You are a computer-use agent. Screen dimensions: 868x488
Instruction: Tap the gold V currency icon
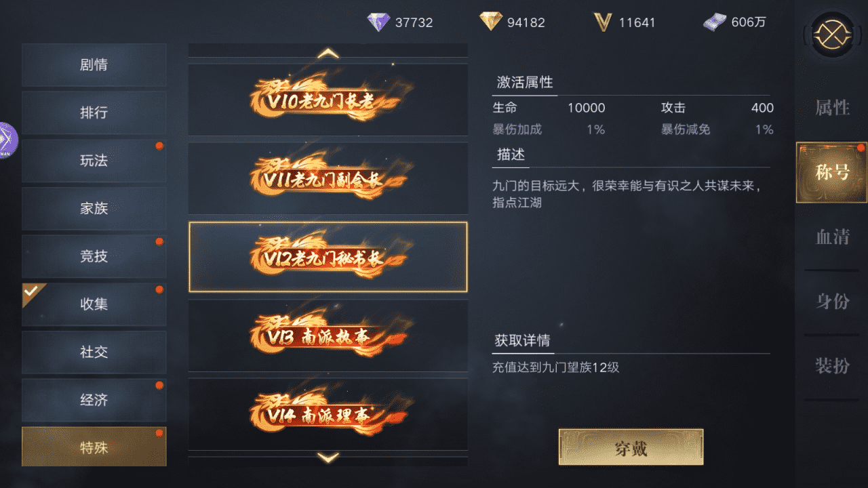603,22
